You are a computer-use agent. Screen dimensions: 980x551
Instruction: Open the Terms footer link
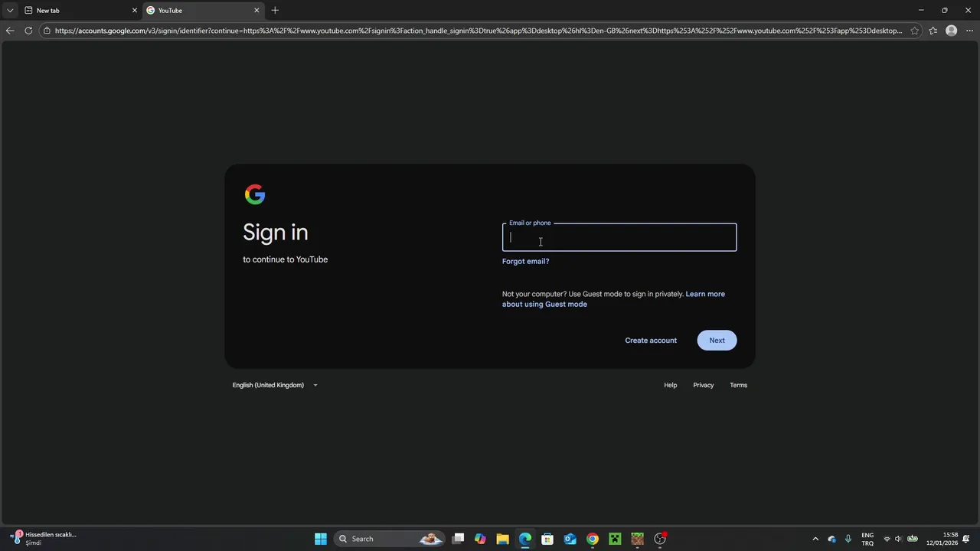tap(738, 385)
